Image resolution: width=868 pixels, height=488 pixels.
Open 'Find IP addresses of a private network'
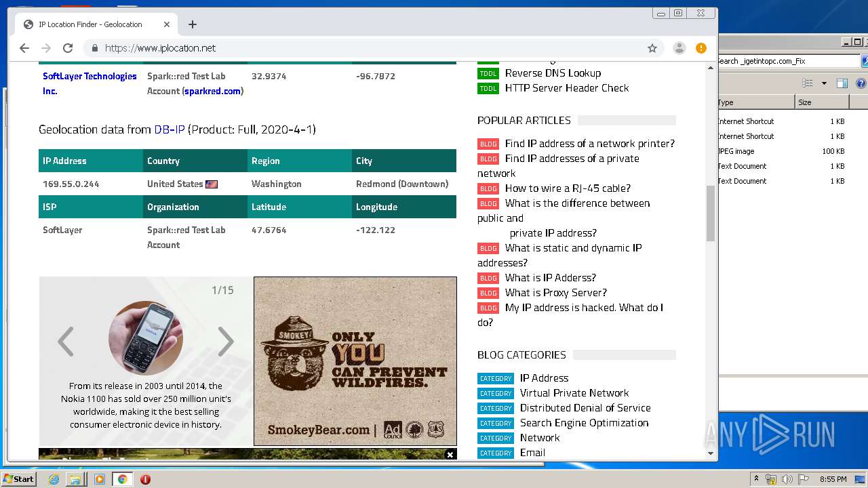[x=572, y=159]
